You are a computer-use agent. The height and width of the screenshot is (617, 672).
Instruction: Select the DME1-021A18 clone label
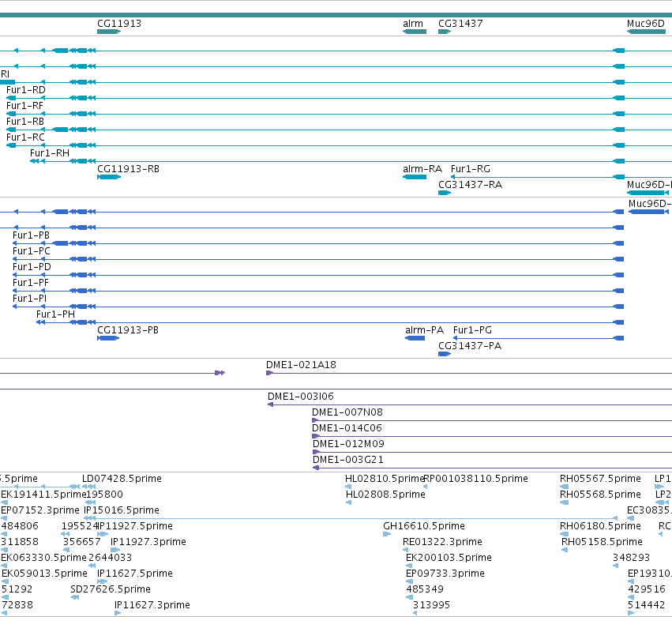click(301, 365)
